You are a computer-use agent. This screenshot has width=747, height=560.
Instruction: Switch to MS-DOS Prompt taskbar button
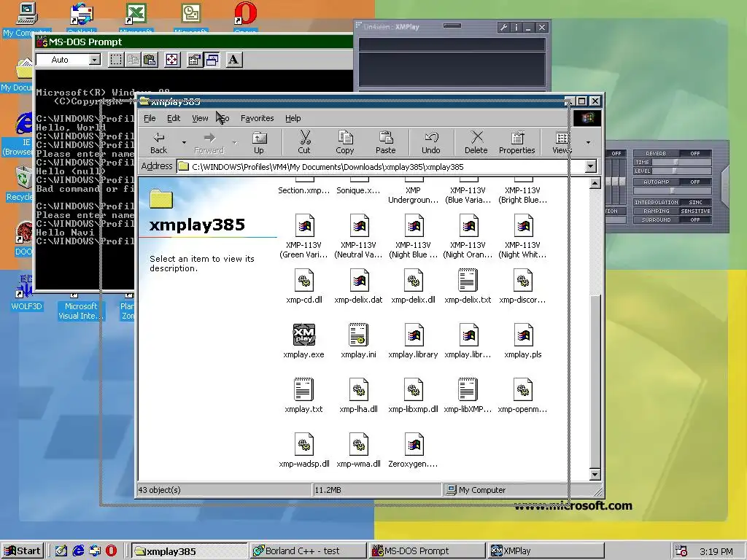(x=427, y=551)
